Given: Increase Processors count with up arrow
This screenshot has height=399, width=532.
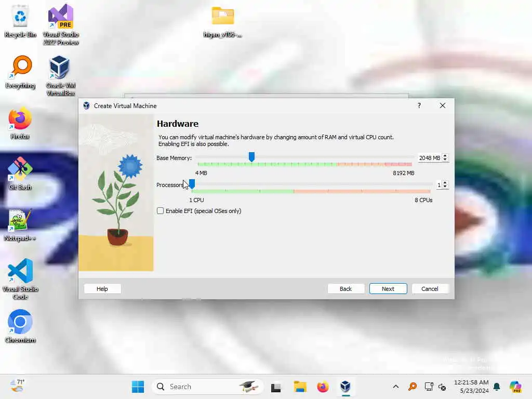Looking at the screenshot, I should (445, 182).
